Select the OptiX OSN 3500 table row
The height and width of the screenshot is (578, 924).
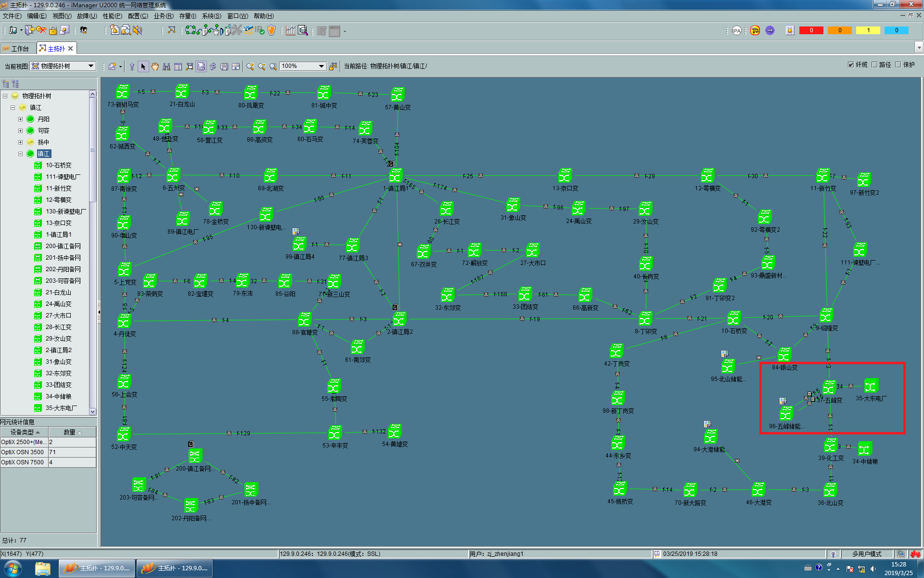coord(48,452)
